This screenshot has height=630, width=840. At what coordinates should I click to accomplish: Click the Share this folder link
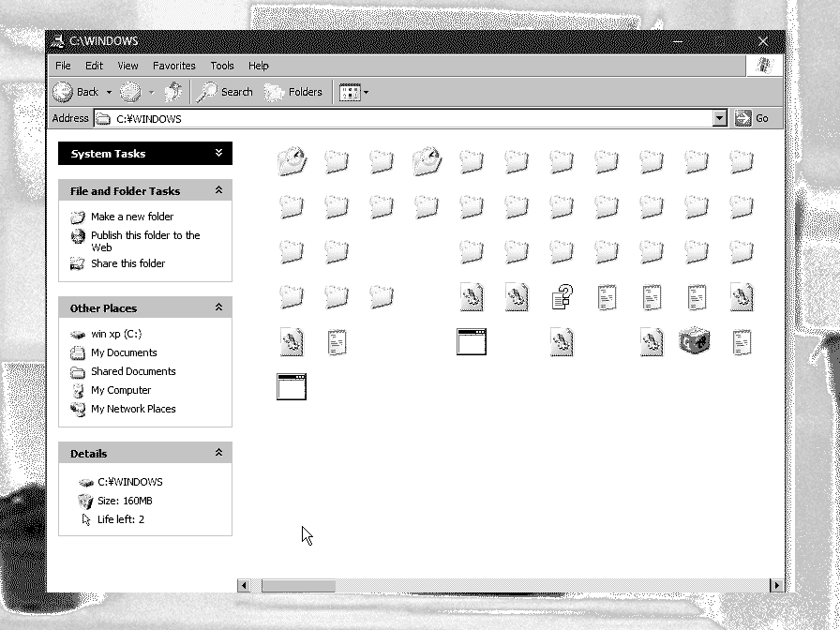click(x=128, y=263)
